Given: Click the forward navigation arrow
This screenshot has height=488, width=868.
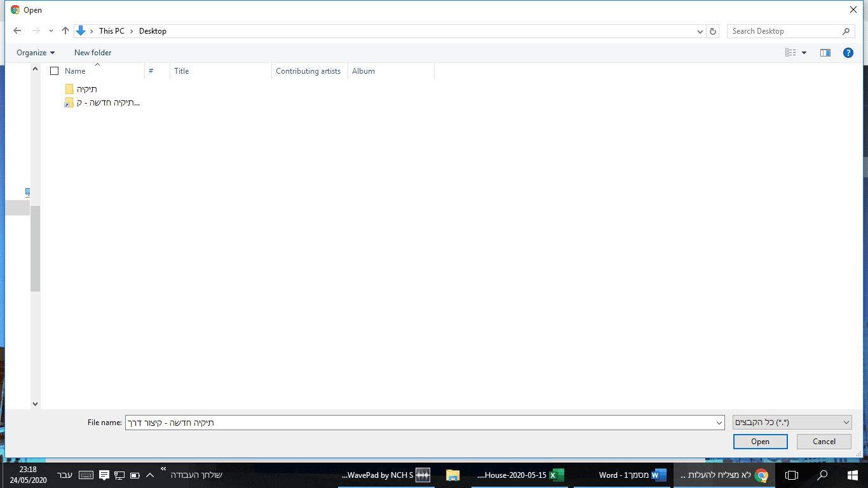Looking at the screenshot, I should [x=36, y=30].
